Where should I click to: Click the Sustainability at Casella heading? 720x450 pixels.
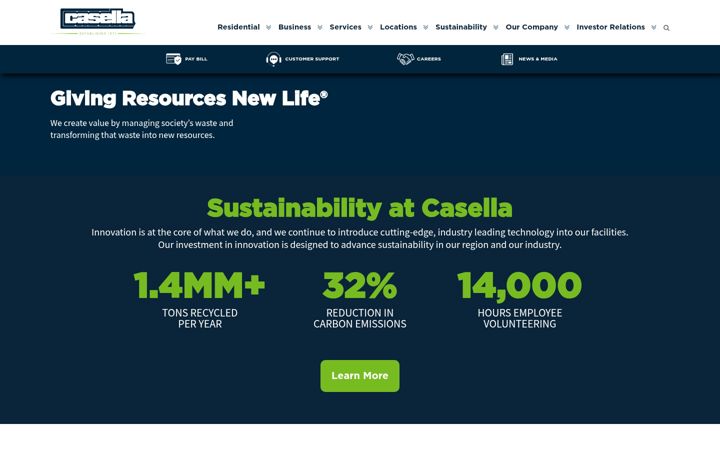tap(360, 208)
